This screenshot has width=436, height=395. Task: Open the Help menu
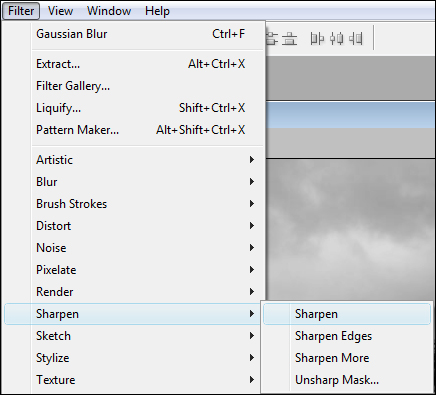157,11
